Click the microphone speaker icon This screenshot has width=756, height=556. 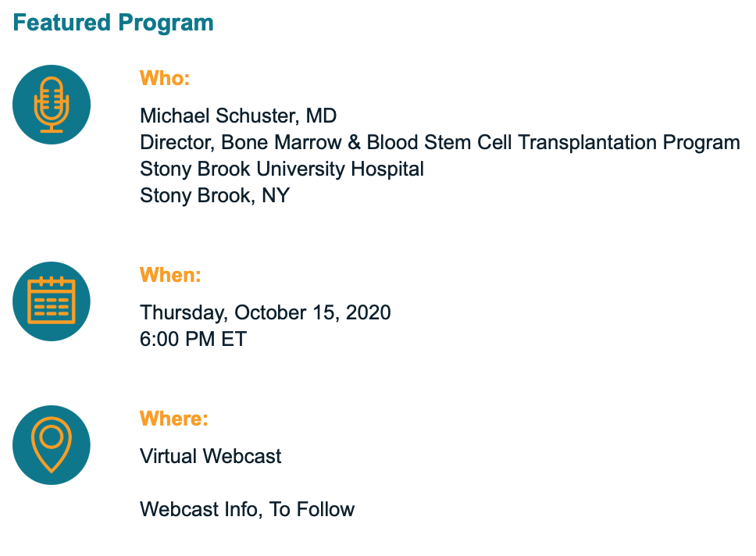52,105
